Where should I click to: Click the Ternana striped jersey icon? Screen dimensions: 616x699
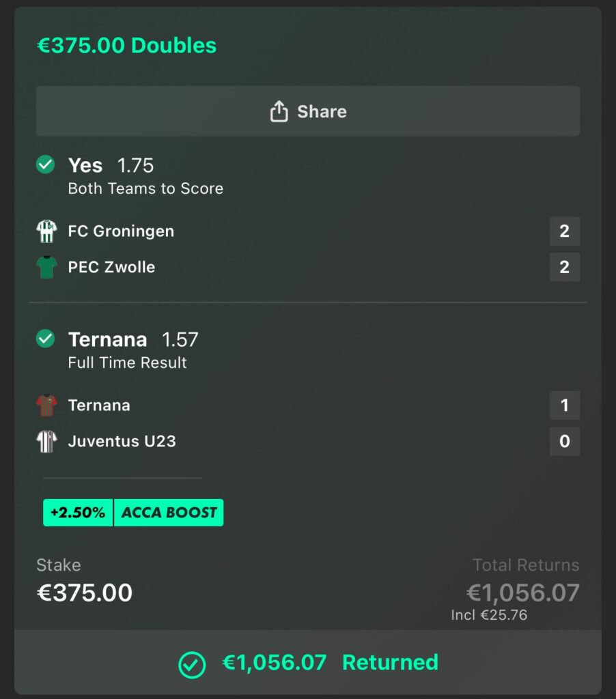[46, 405]
